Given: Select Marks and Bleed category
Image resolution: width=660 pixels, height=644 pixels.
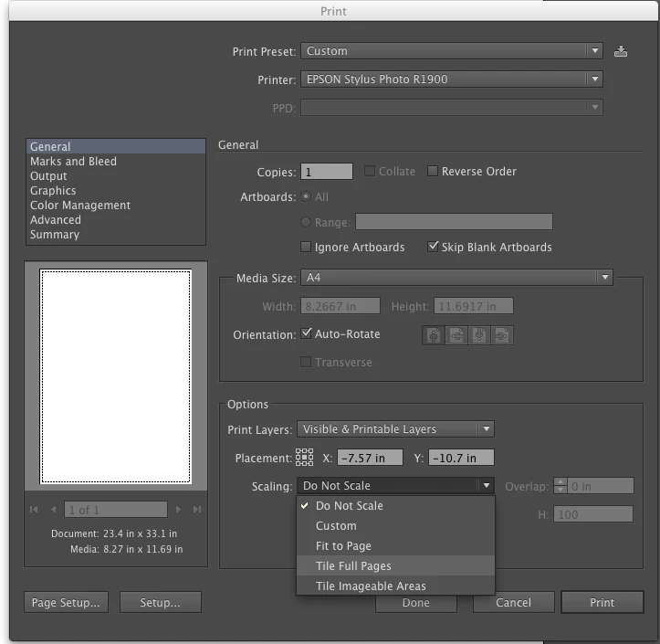Looking at the screenshot, I should (x=116, y=162).
